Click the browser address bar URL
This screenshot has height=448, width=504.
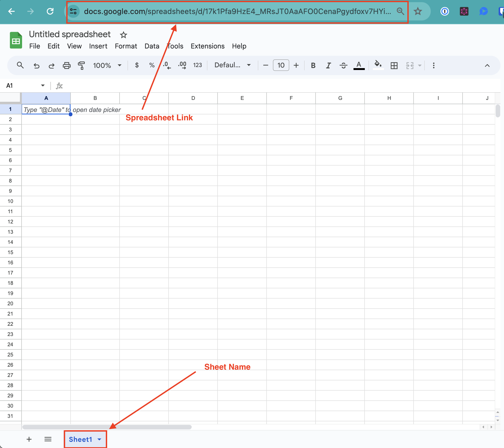pos(237,11)
